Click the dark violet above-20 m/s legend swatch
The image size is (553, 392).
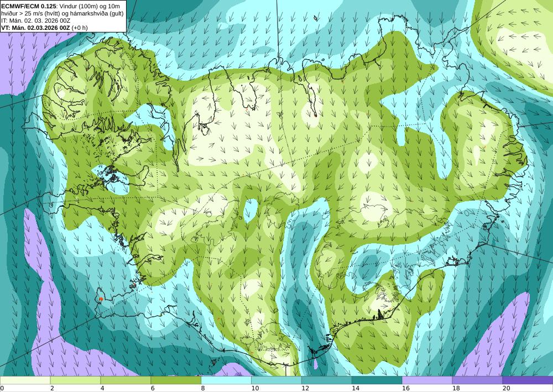(x=528, y=380)
